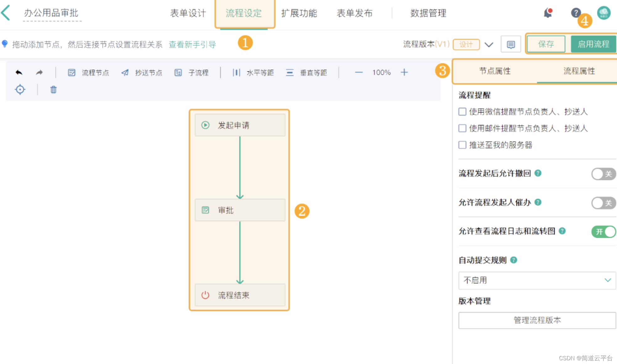The height and width of the screenshot is (364, 617).
Task: Expand the 流程版本 chevron dropdown
Action: pos(489,44)
